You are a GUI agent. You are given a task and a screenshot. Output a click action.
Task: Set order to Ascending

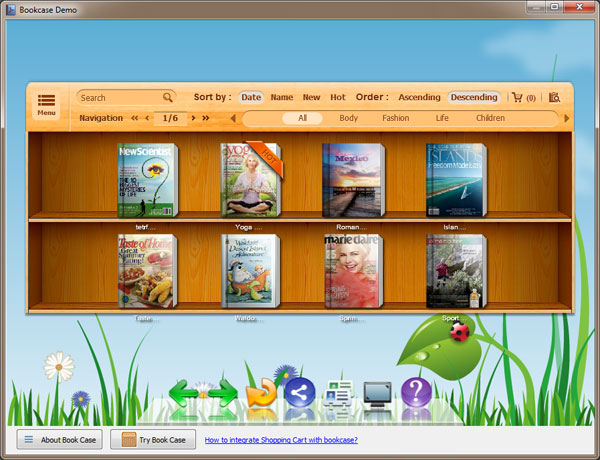419,97
